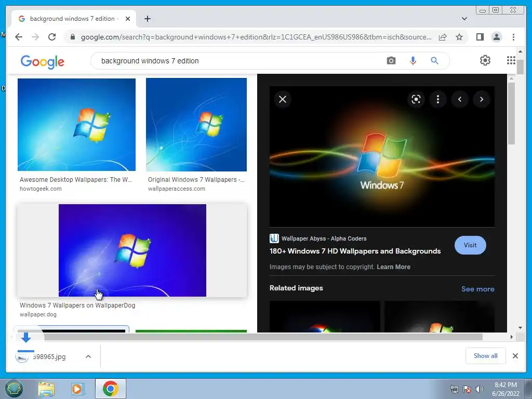Close the 'background windows 7 edition' tab
Screen dimensions: 532x399
128,19
